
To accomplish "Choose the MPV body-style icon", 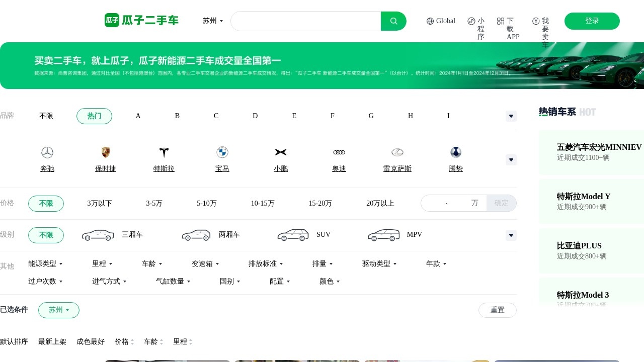I will (x=383, y=234).
